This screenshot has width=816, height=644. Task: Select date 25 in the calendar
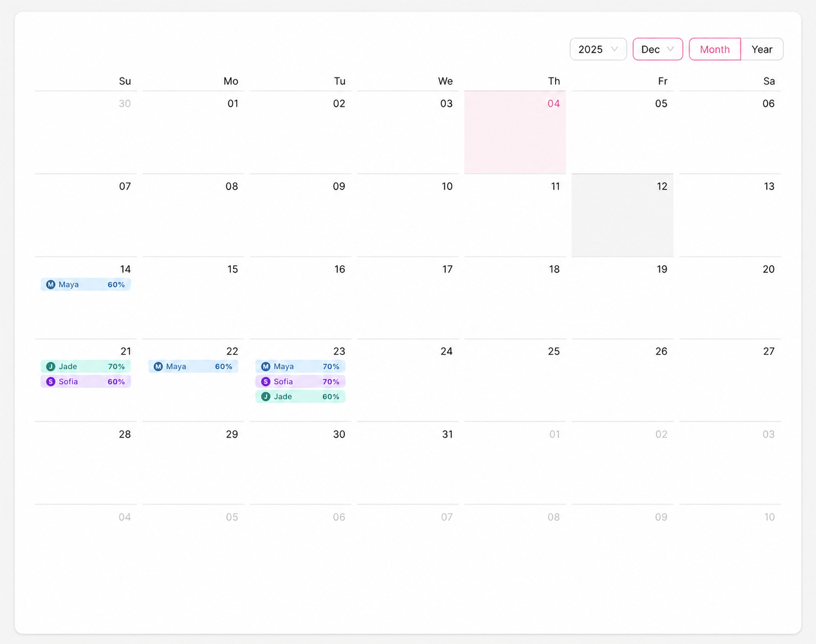click(515, 380)
